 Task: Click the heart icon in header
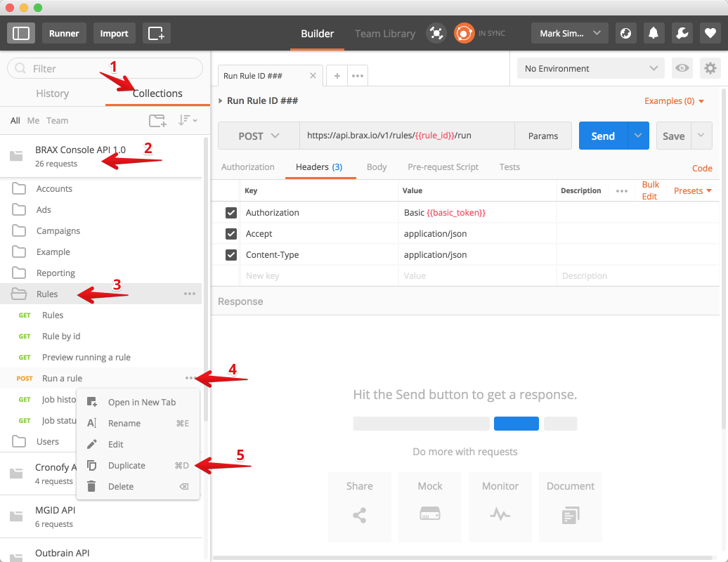pos(710,34)
